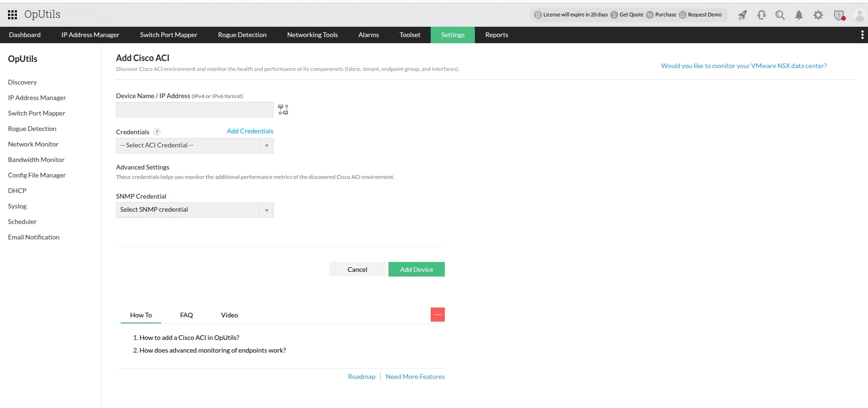Click the Add Device button

click(417, 269)
